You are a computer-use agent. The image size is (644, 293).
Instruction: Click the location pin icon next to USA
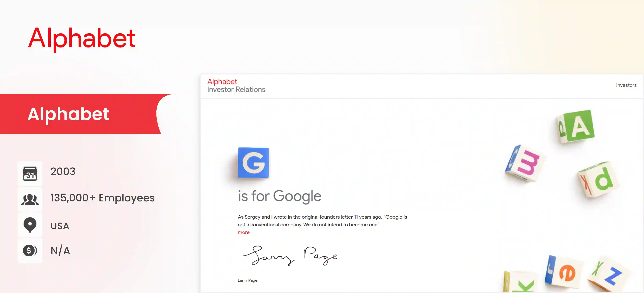click(x=30, y=225)
